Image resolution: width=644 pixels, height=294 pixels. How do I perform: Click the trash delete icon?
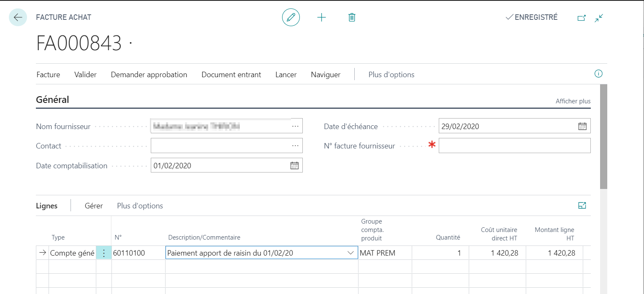point(352,17)
